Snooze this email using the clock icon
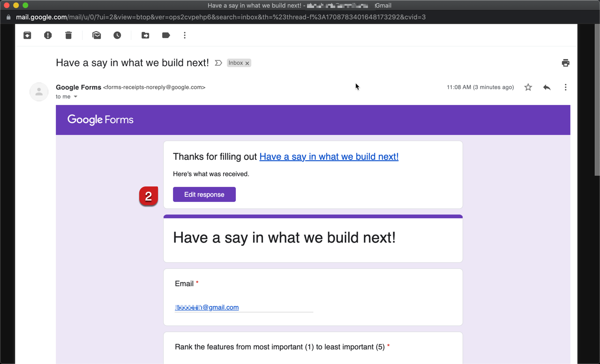This screenshot has height=364, width=600. pos(117,35)
